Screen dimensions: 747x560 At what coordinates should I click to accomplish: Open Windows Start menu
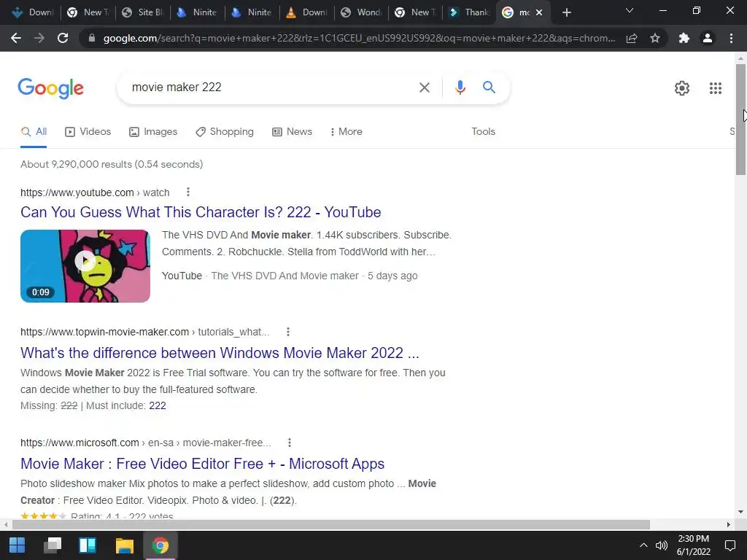[18, 545]
